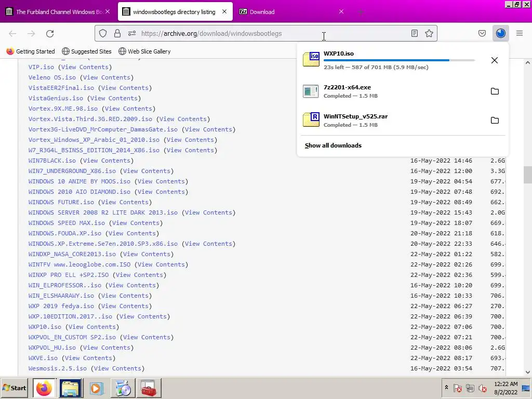Open a new tab

[x=361, y=12]
